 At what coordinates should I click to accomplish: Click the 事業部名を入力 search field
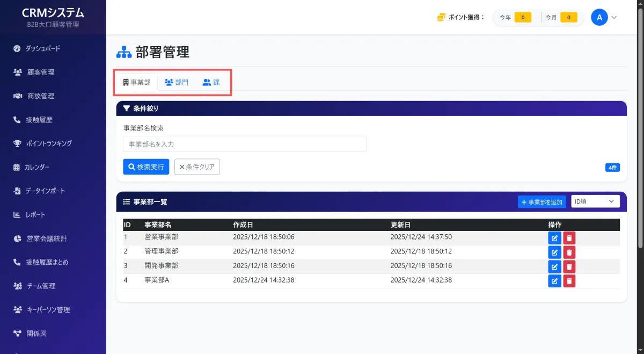pyautogui.click(x=244, y=144)
